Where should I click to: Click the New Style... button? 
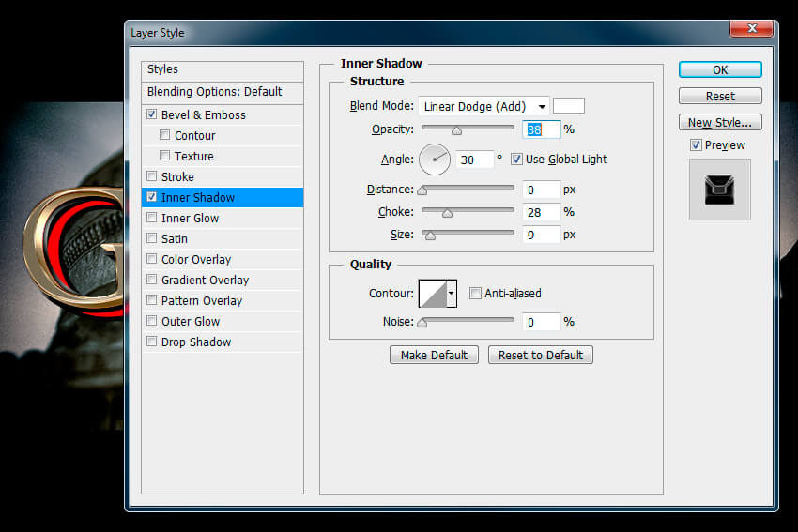pos(720,122)
